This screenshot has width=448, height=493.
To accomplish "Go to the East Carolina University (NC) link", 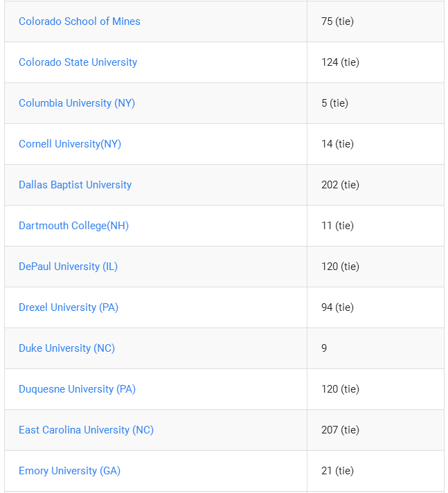I will pos(86,430).
